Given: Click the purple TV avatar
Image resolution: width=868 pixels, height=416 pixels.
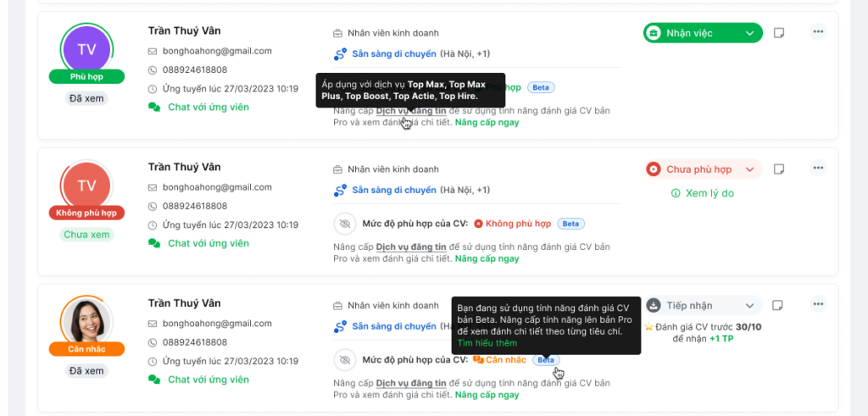Looking at the screenshot, I should pyautogui.click(x=86, y=49).
